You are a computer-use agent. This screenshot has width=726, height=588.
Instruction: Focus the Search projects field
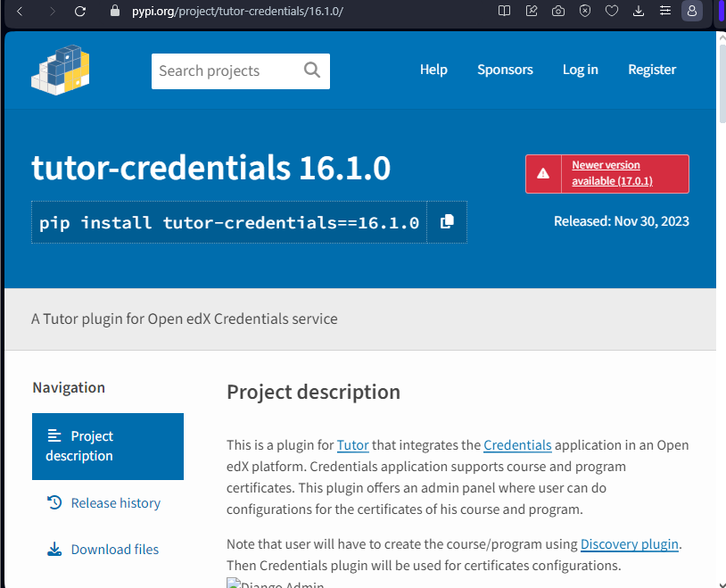coord(227,70)
